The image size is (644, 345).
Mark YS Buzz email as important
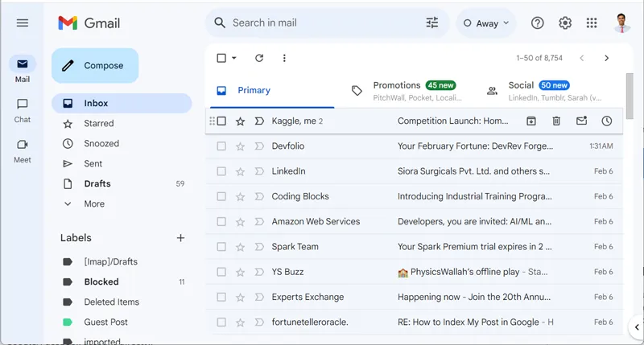[259, 272]
